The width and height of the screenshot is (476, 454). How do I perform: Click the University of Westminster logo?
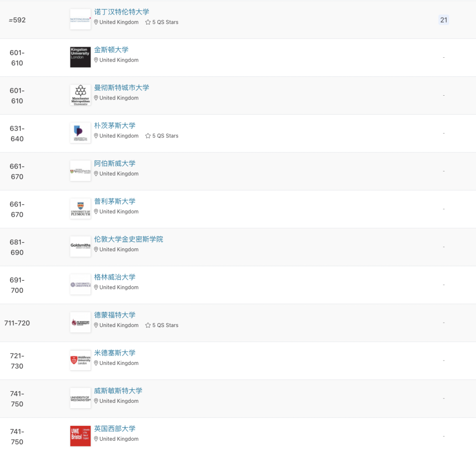(81, 398)
